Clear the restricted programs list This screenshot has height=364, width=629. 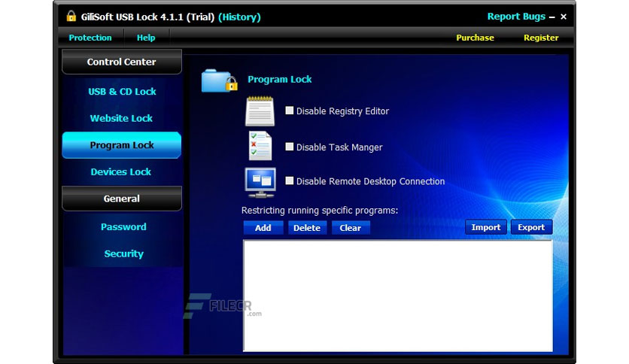pos(350,228)
